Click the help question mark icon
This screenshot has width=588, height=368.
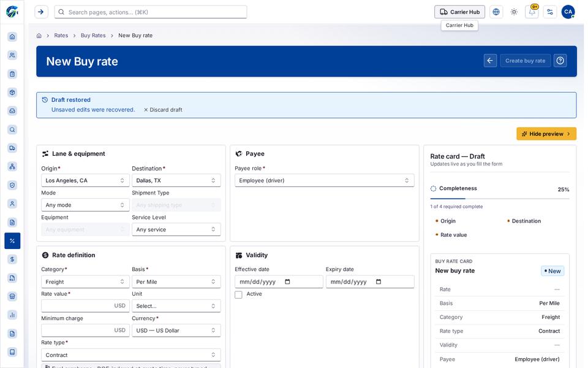(x=560, y=61)
